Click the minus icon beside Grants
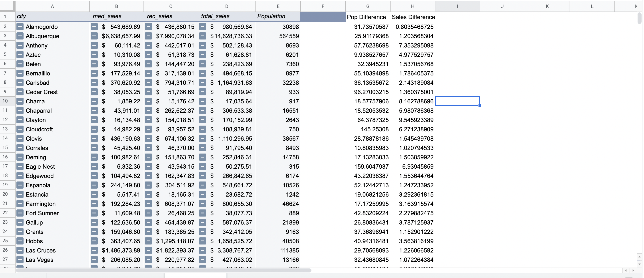 (20, 232)
